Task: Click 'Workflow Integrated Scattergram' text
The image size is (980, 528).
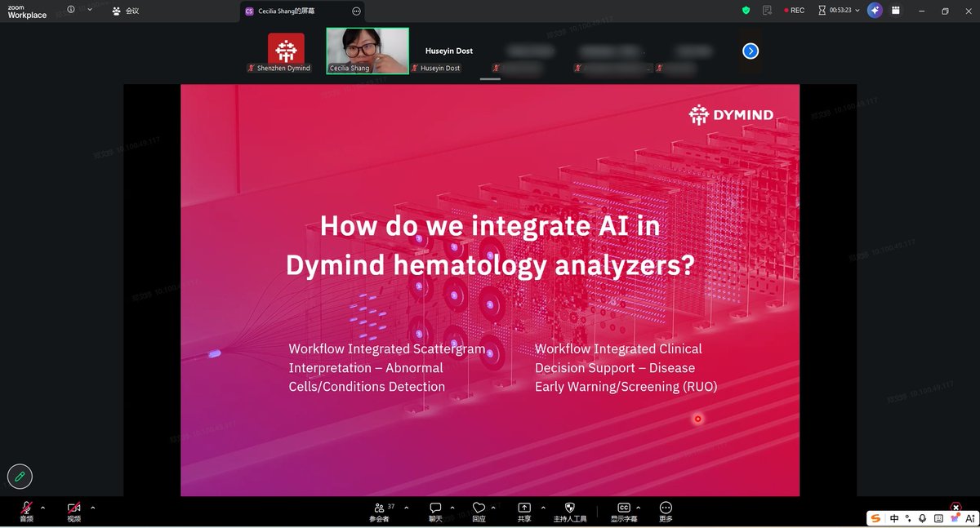Action: pos(387,348)
